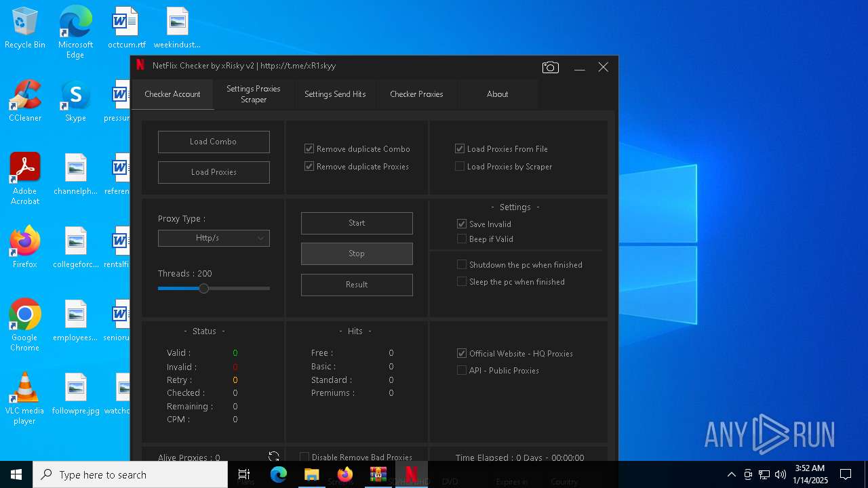Open weekindust image file on desktop
The height and width of the screenshot is (488, 868).
(177, 28)
